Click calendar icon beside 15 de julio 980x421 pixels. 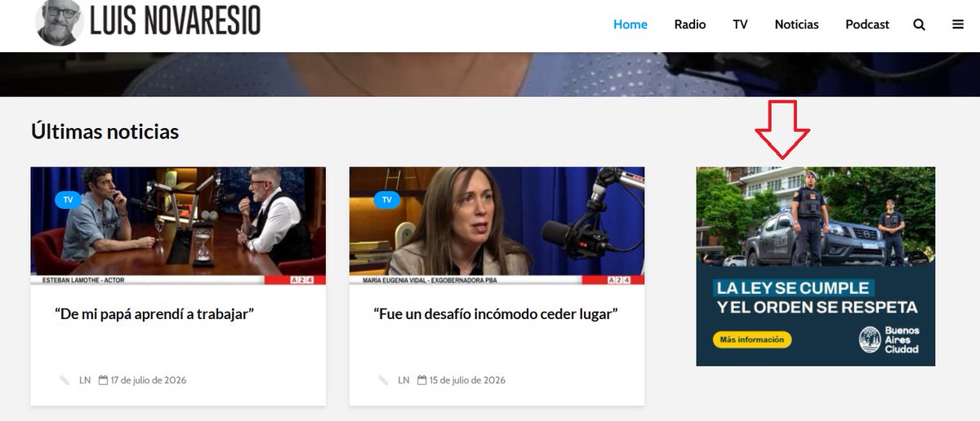(421, 380)
